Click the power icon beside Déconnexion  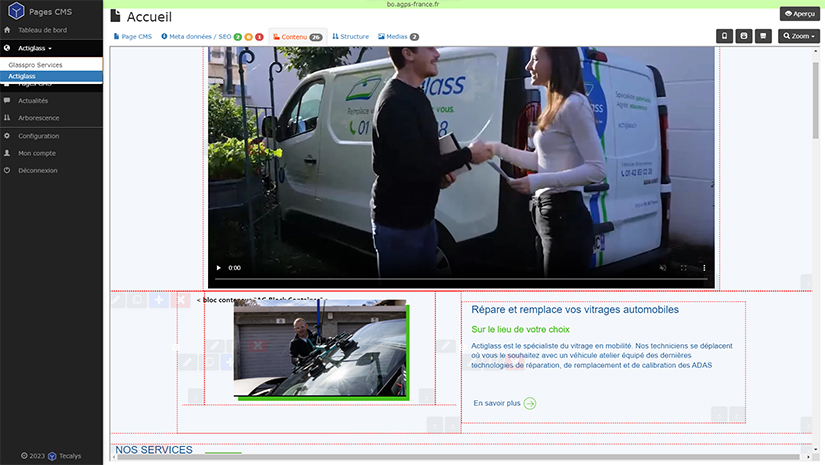click(x=7, y=170)
